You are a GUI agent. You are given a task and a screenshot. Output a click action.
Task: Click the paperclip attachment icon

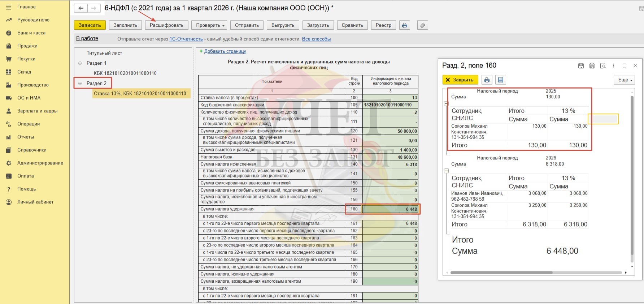point(422,25)
